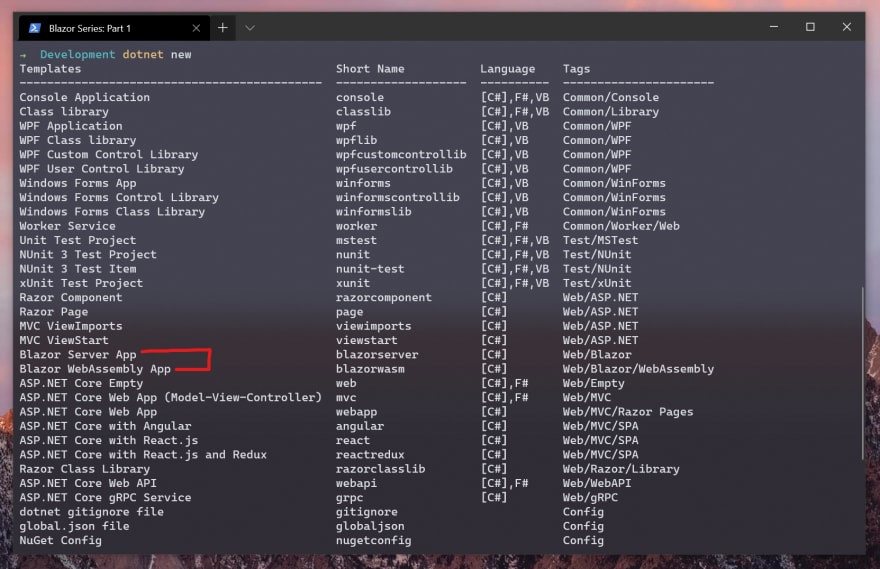
Task: Maximize the terminal window
Action: point(810,26)
